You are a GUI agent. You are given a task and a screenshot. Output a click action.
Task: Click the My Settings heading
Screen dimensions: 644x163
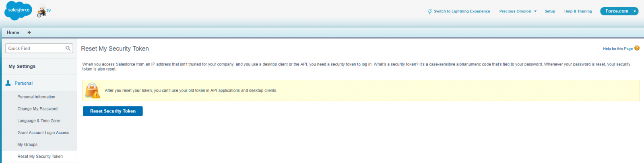tap(22, 67)
